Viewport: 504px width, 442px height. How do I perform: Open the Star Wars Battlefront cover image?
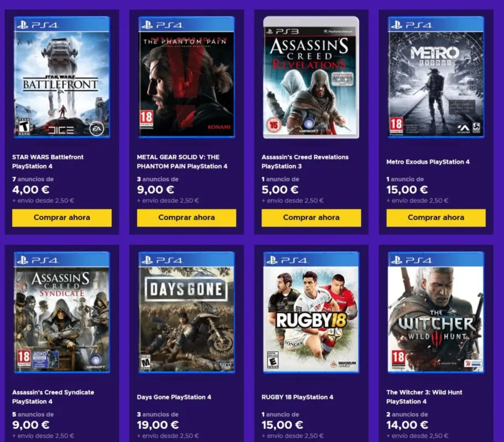62,77
